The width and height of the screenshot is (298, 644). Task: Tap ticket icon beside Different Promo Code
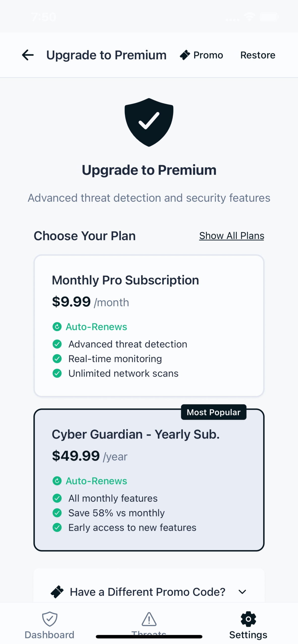click(x=57, y=592)
